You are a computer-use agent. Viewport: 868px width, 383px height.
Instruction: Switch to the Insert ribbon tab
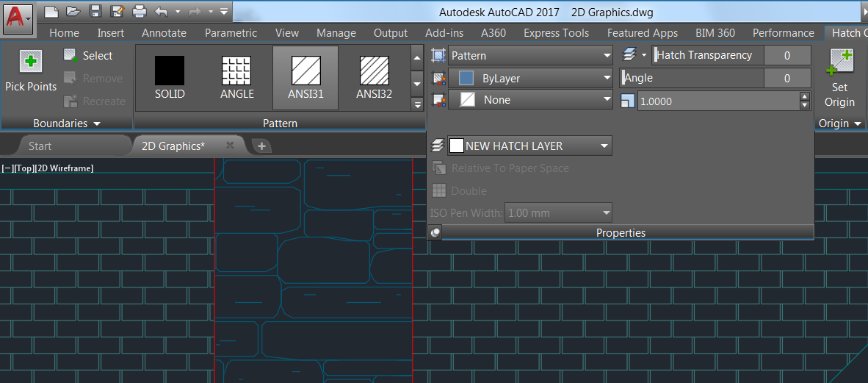click(111, 32)
